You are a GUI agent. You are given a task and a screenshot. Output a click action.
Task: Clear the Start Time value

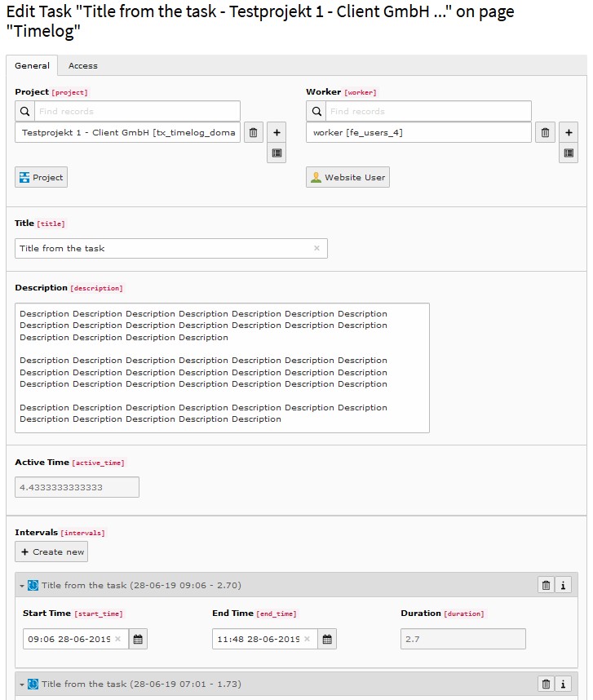point(117,639)
